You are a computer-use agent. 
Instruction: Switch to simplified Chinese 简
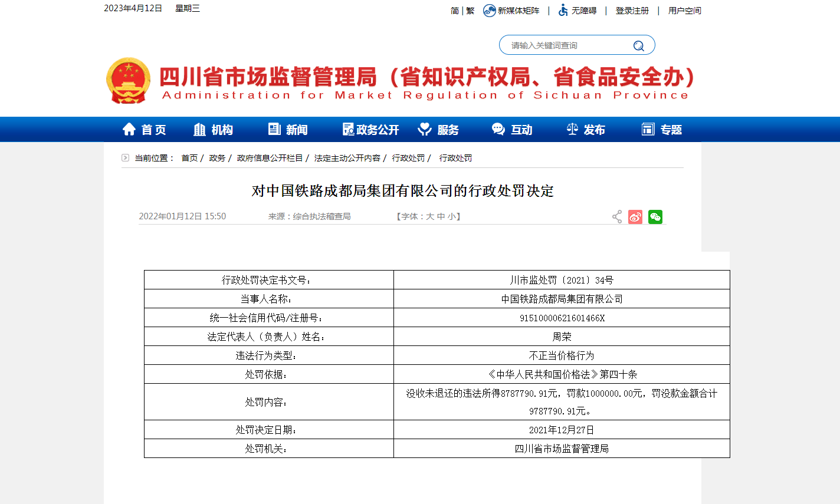(455, 11)
